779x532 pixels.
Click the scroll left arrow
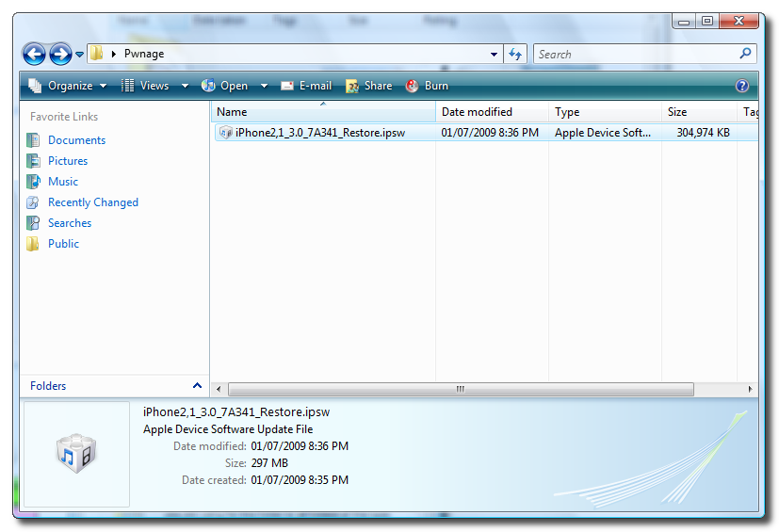point(219,390)
